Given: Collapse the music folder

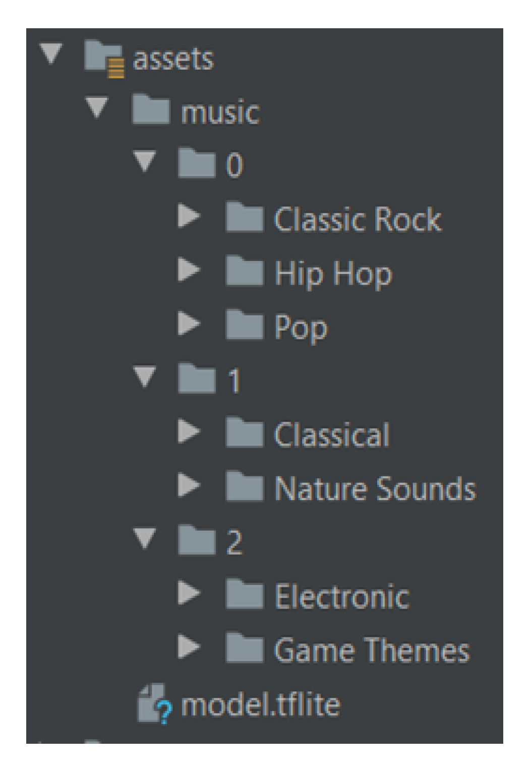Looking at the screenshot, I should [x=97, y=107].
